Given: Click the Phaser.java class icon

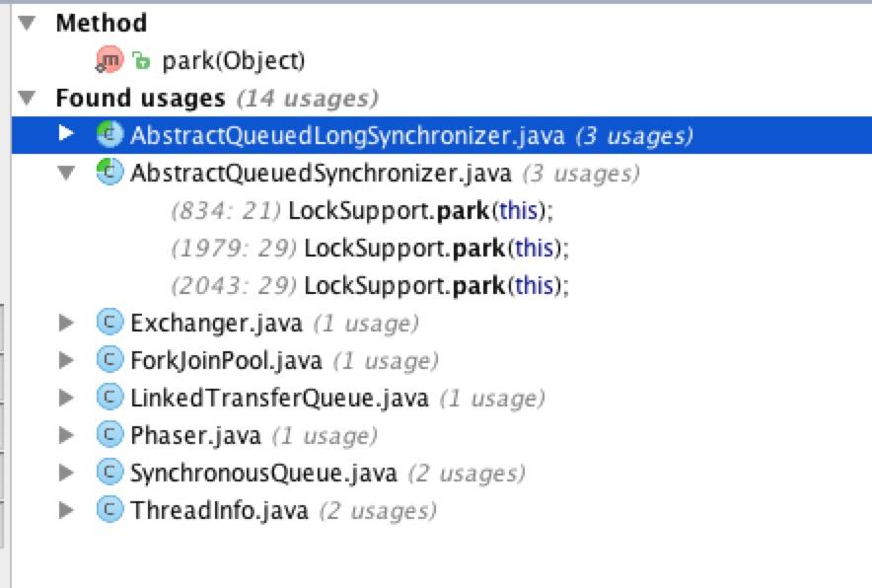Looking at the screenshot, I should [109, 435].
